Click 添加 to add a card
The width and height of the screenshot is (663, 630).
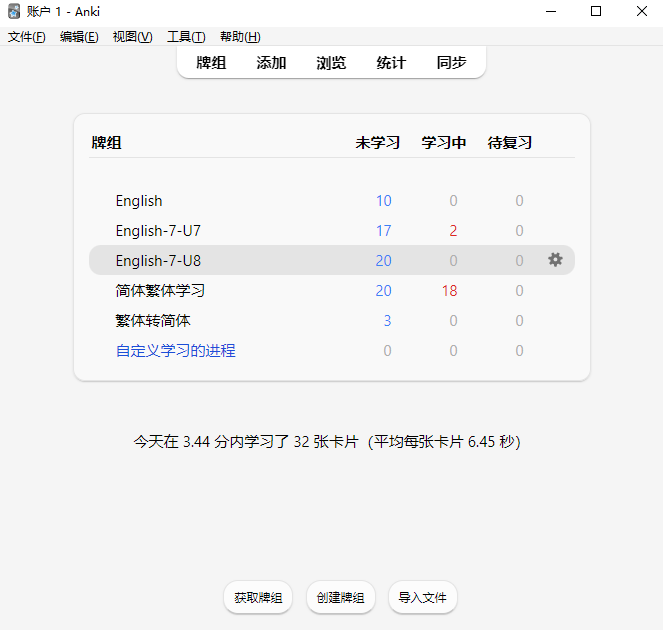271,63
